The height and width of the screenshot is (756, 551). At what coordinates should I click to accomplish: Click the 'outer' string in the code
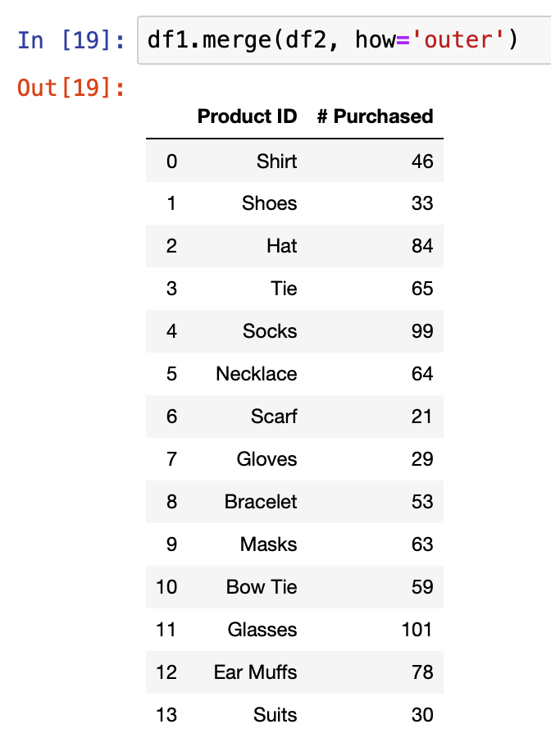(x=457, y=39)
